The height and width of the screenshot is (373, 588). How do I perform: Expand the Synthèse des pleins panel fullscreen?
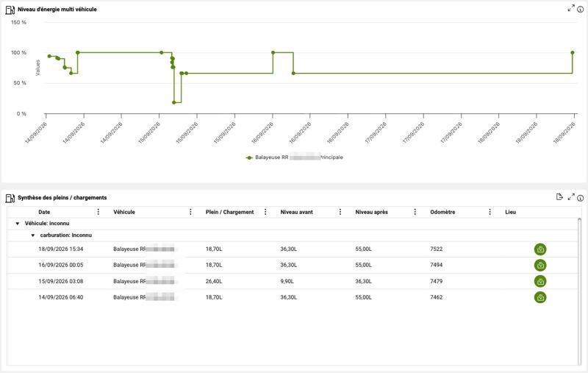(x=571, y=197)
